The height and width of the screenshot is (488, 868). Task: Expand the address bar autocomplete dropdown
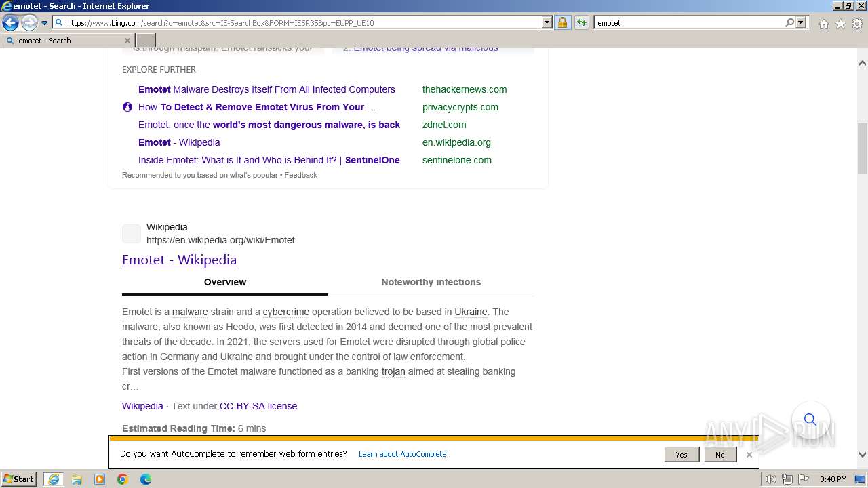tap(547, 22)
